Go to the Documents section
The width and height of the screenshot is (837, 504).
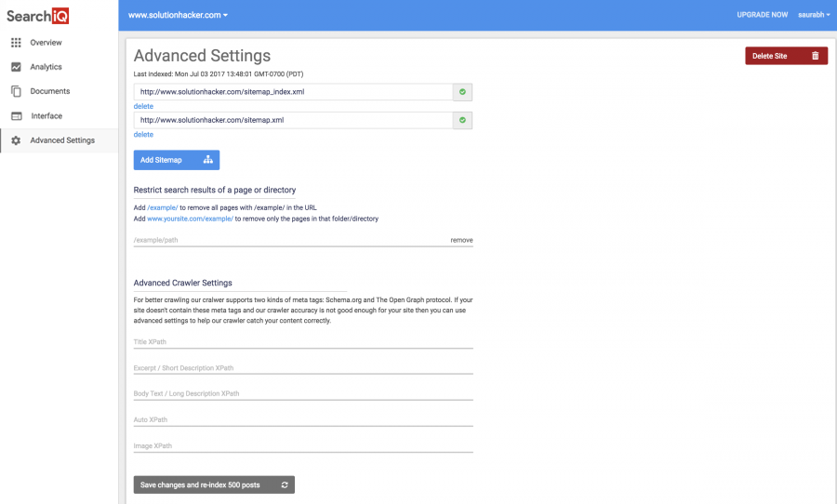pos(49,91)
